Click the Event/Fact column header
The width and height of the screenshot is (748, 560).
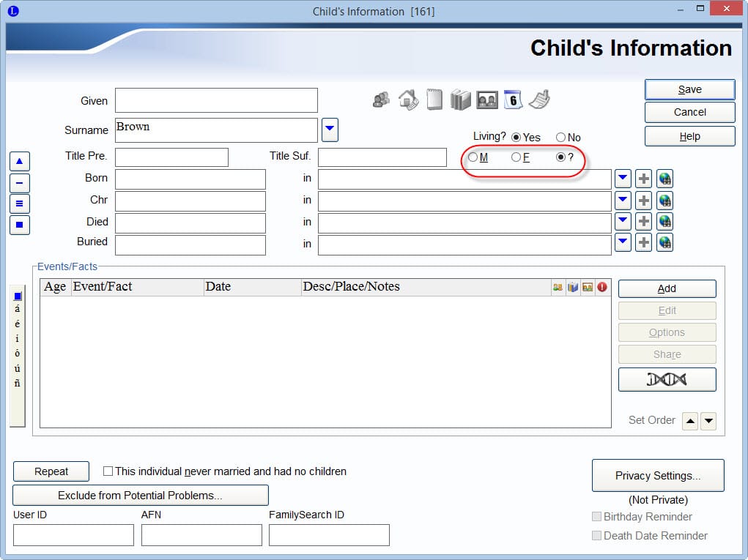pos(138,287)
